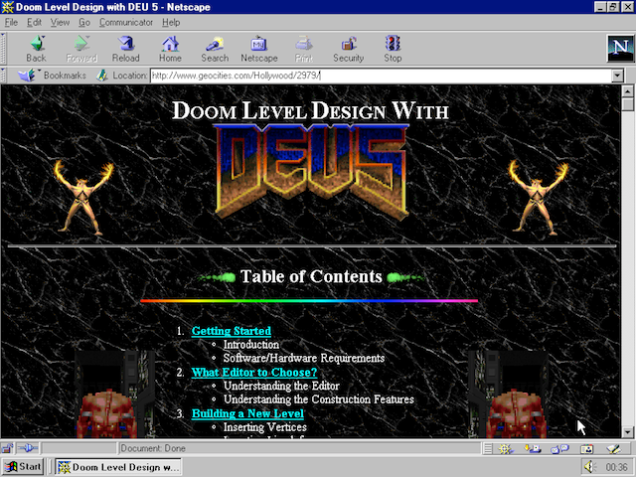This screenshot has width=636, height=477.
Task: Click the Location page proxy icon
Action: [102, 75]
